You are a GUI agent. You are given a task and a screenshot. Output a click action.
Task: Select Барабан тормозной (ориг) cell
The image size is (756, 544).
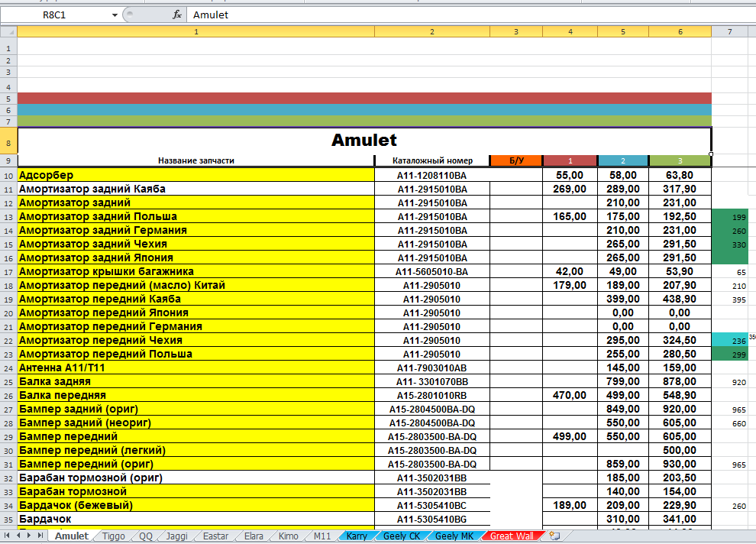(195, 478)
